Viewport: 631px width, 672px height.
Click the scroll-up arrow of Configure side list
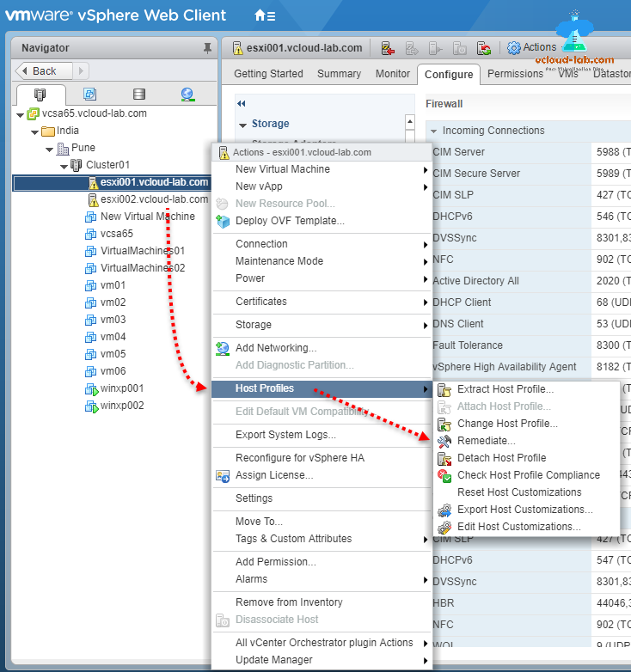pyautogui.click(x=410, y=122)
